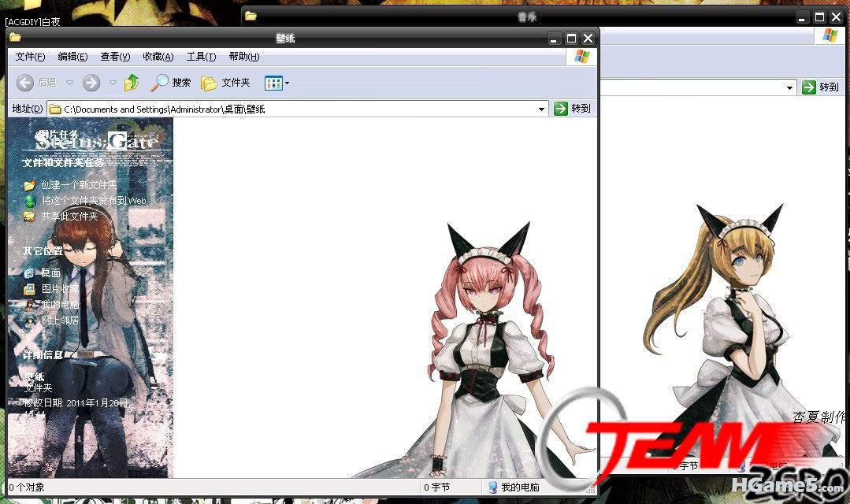This screenshot has width=850, height=504.
Task: Click 壁纸 window title bar folder icon
Action: pos(15,37)
